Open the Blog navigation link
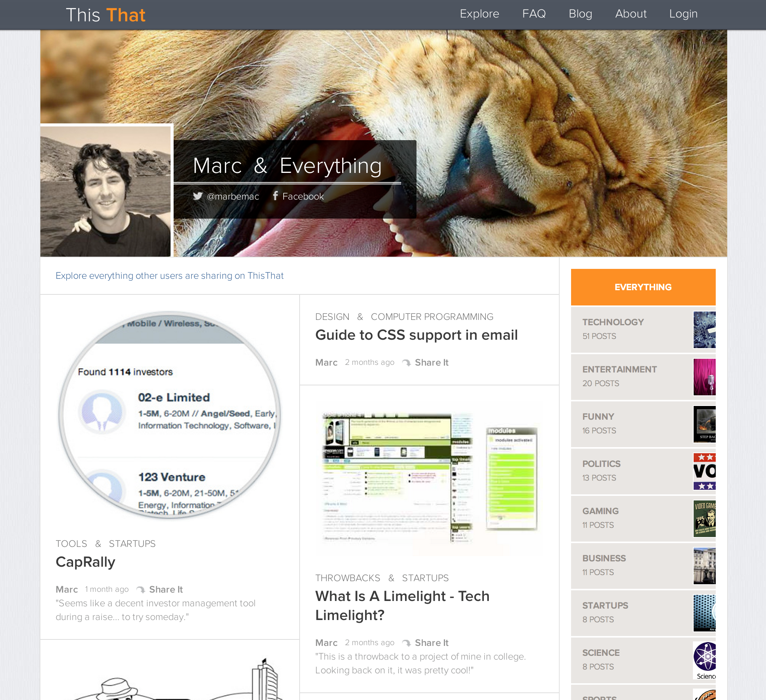Image resolution: width=766 pixels, height=700 pixels. 580,14
